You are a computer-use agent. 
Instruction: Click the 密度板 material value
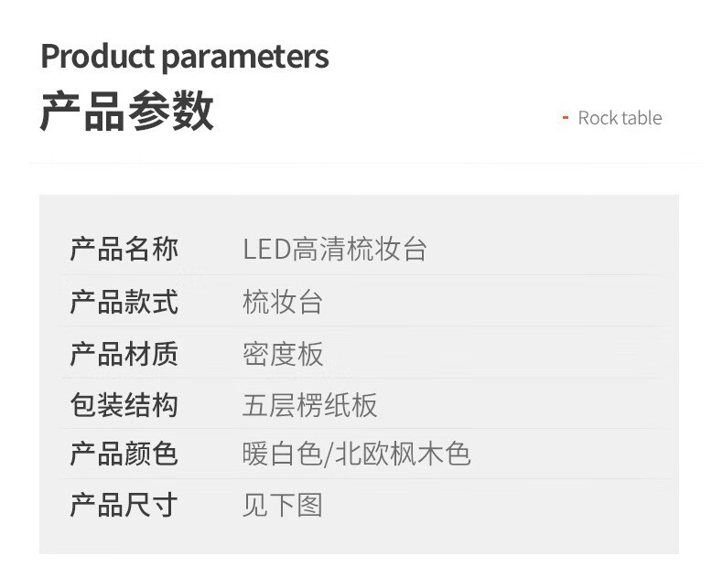point(283,354)
